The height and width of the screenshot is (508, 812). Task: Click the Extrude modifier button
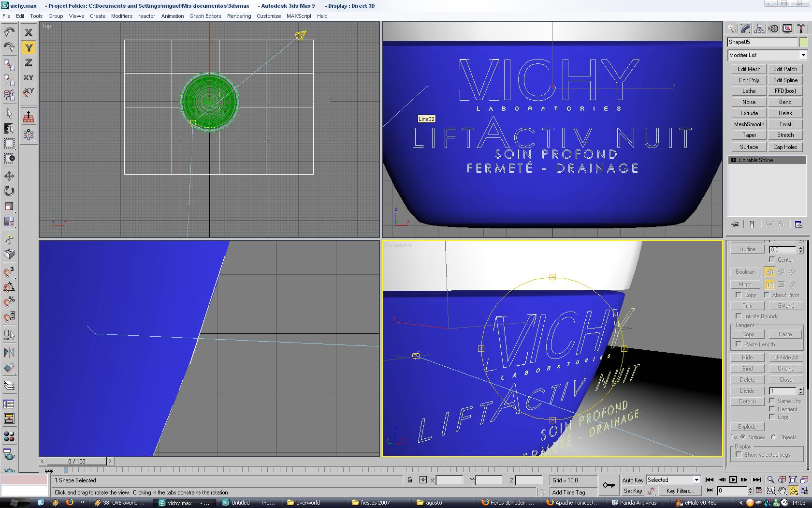(x=749, y=113)
